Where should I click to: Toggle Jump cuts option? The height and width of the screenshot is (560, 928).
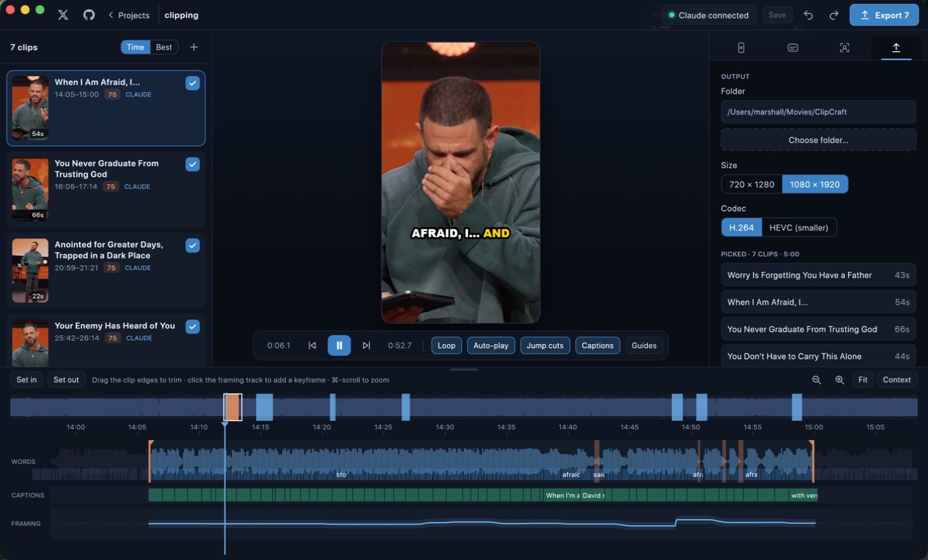[x=545, y=345]
